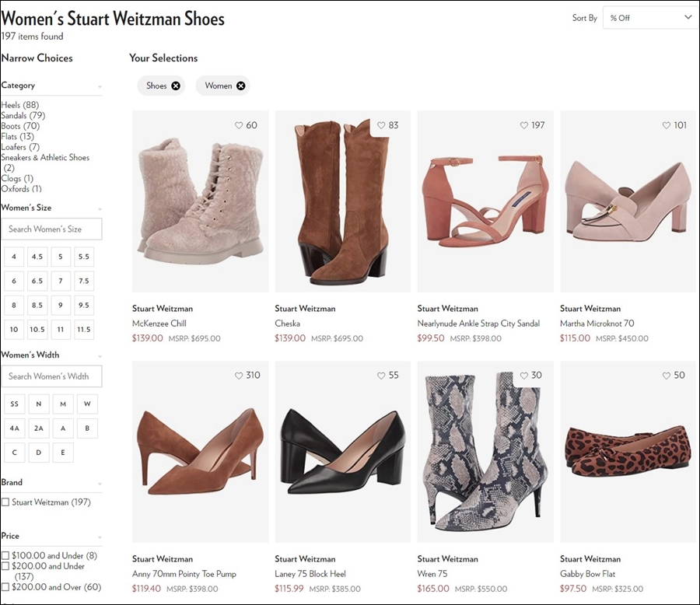The image size is (700, 605).
Task: Open the Laney 75 Block Heel image
Action: point(343,452)
